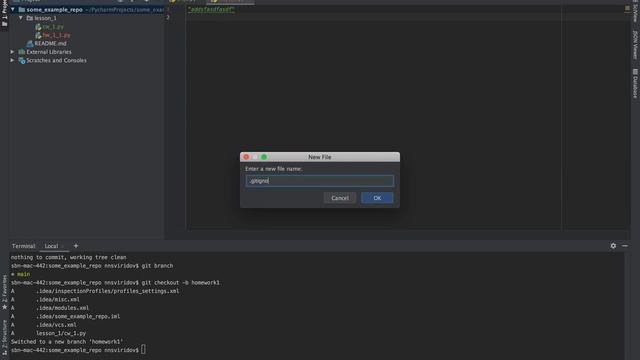
Task: Select External Libraries label
Action: tap(49, 52)
